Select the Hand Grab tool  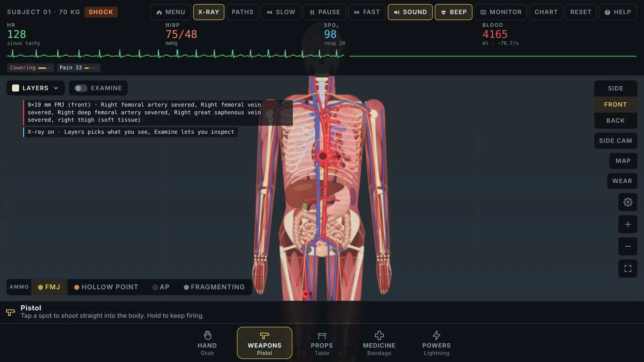pos(207,343)
